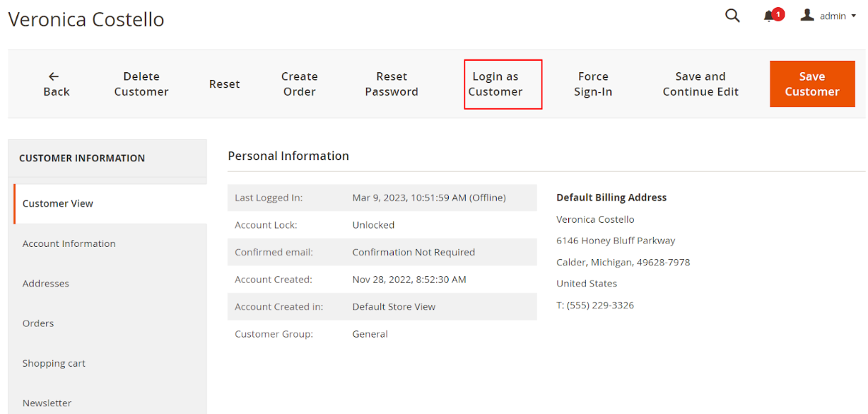Screen dimensions: 868x414
Task: Open the search magnifier icon
Action: click(x=732, y=16)
